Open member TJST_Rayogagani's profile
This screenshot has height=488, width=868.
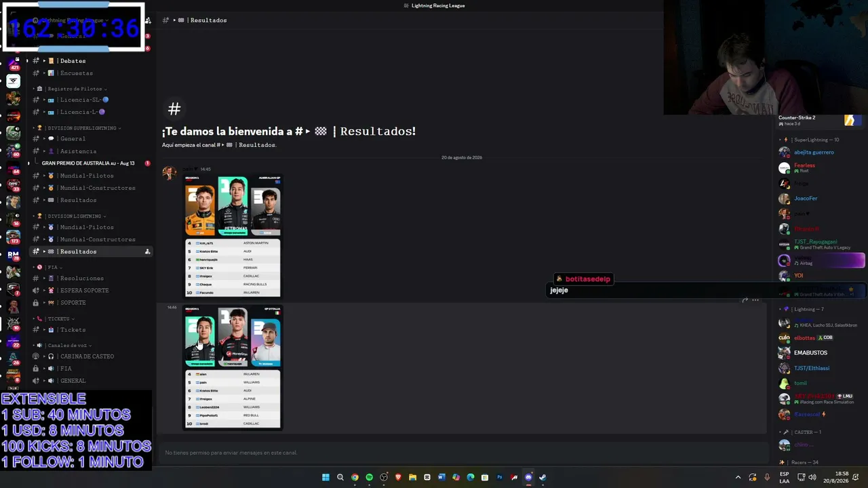coord(821,244)
